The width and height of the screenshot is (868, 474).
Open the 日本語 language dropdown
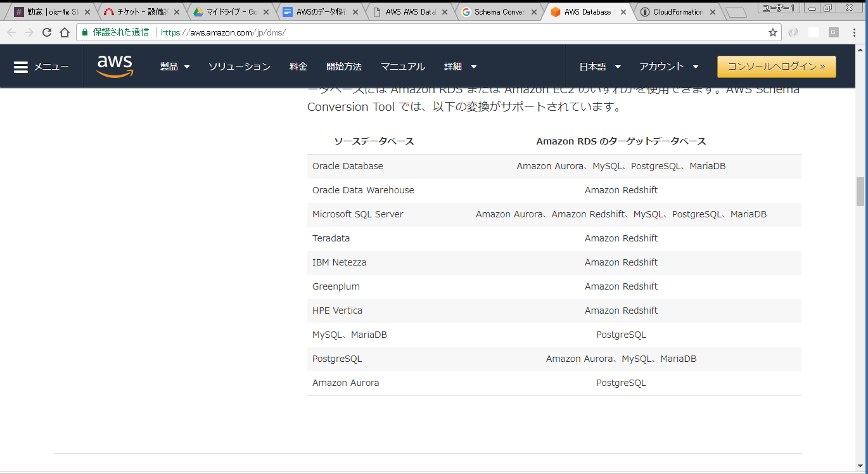click(600, 67)
